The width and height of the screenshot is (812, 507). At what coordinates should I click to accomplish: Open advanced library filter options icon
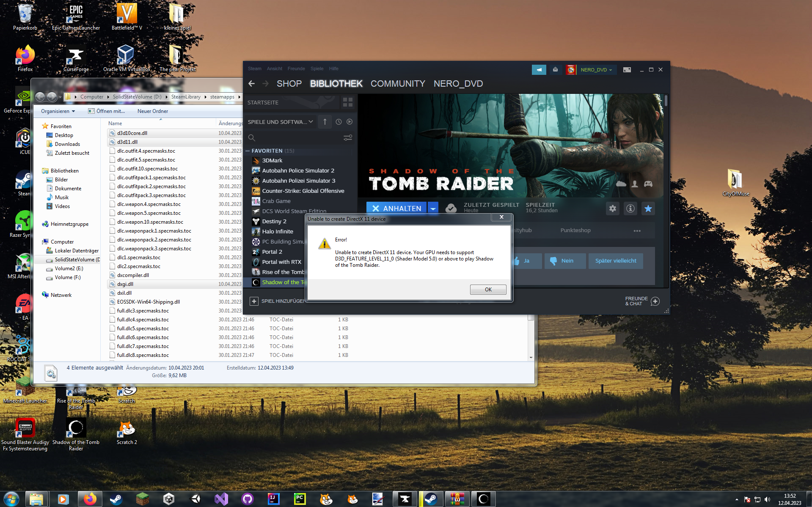(348, 138)
